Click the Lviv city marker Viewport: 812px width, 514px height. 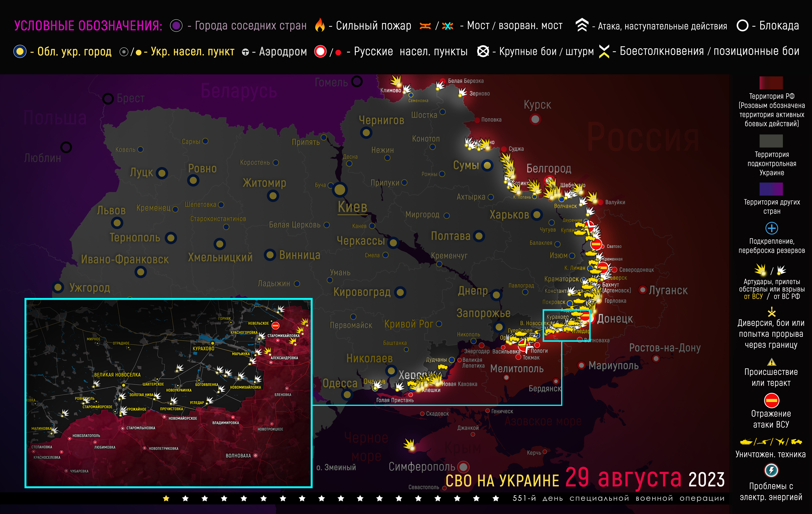(117, 223)
